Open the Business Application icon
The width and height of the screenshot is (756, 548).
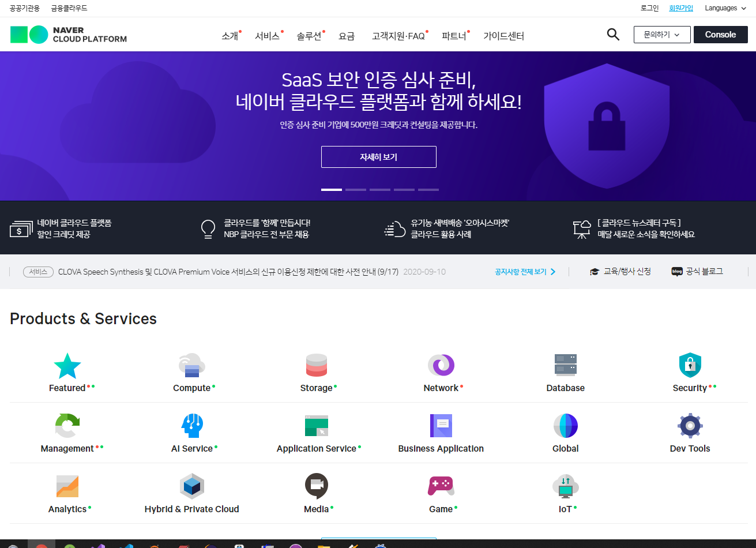[441, 426]
